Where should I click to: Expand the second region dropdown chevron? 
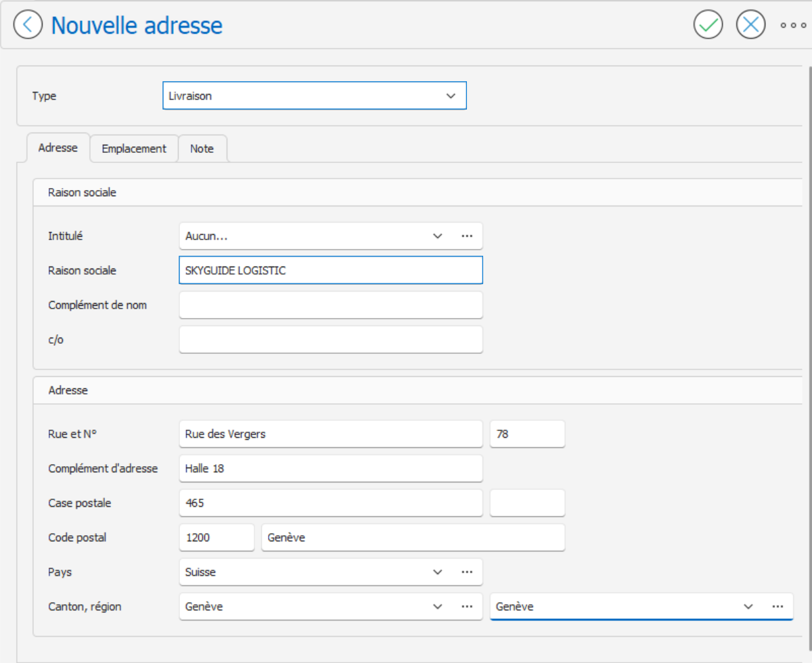pyautogui.click(x=748, y=607)
